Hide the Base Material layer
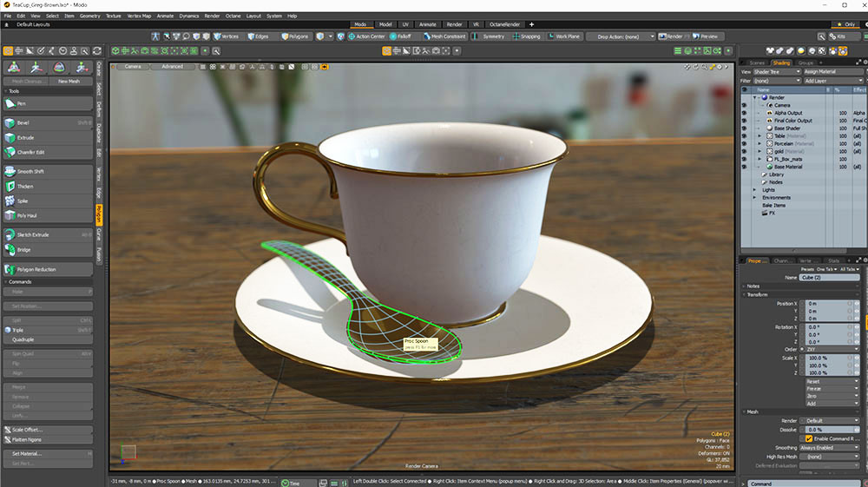Viewport: 868px width, 487px height. click(745, 167)
